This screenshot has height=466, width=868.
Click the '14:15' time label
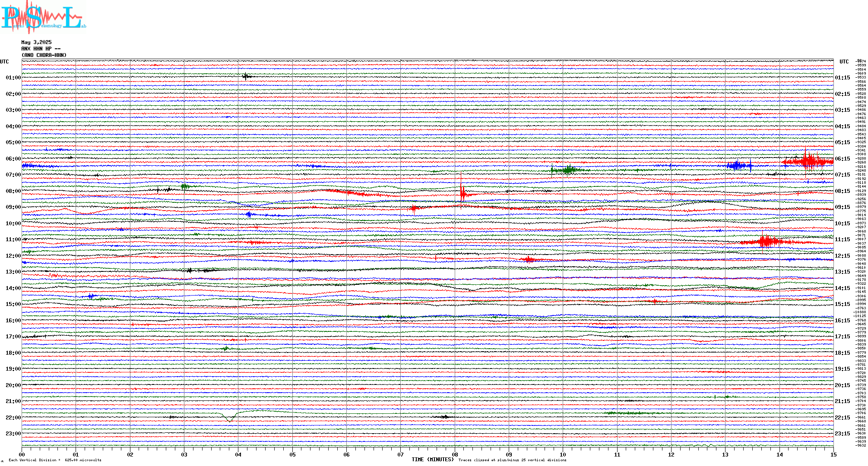[x=843, y=288]
